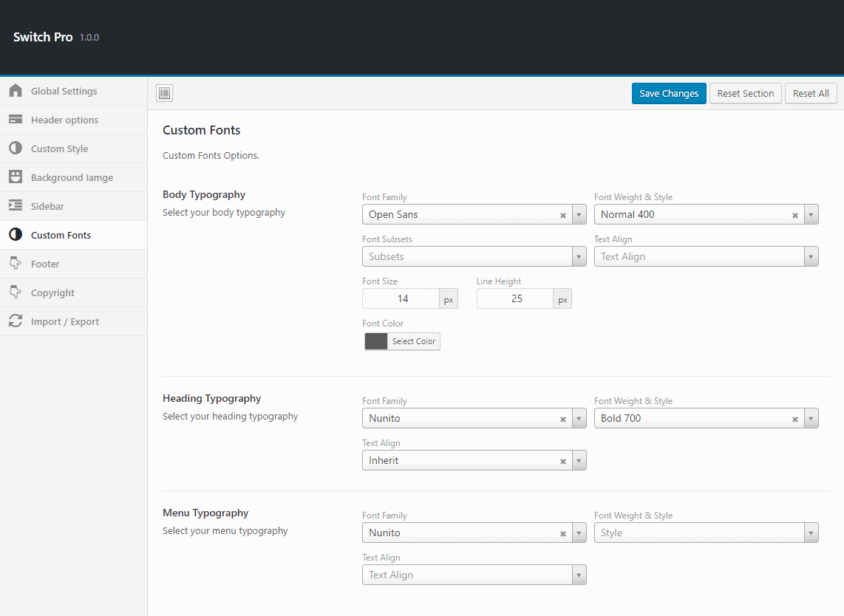Click the Reset All button

[x=811, y=94]
